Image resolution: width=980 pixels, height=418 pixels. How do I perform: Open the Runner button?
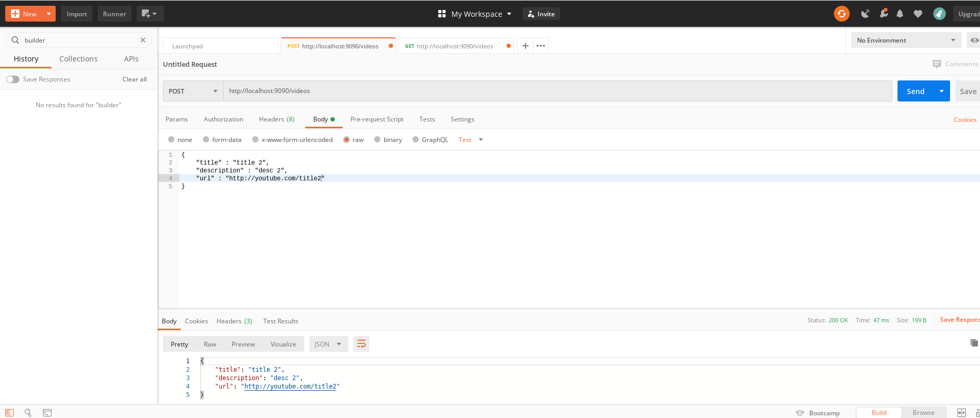click(115, 14)
